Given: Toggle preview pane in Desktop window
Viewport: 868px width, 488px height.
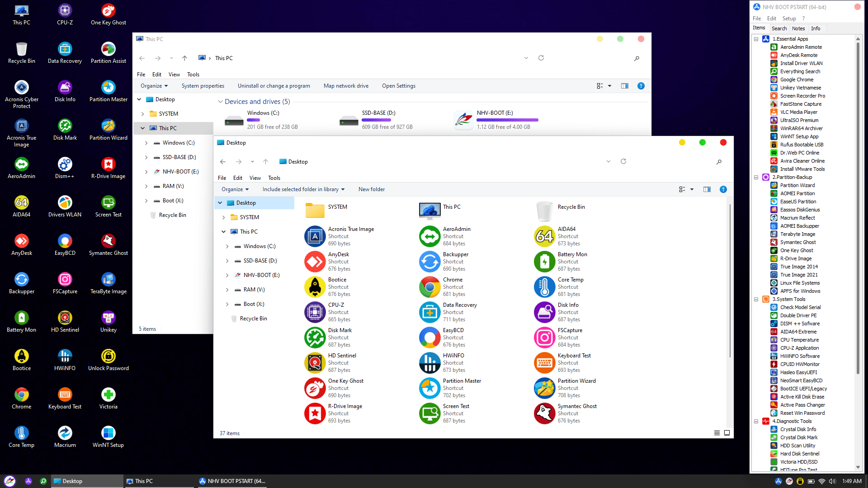Looking at the screenshot, I should [707, 189].
